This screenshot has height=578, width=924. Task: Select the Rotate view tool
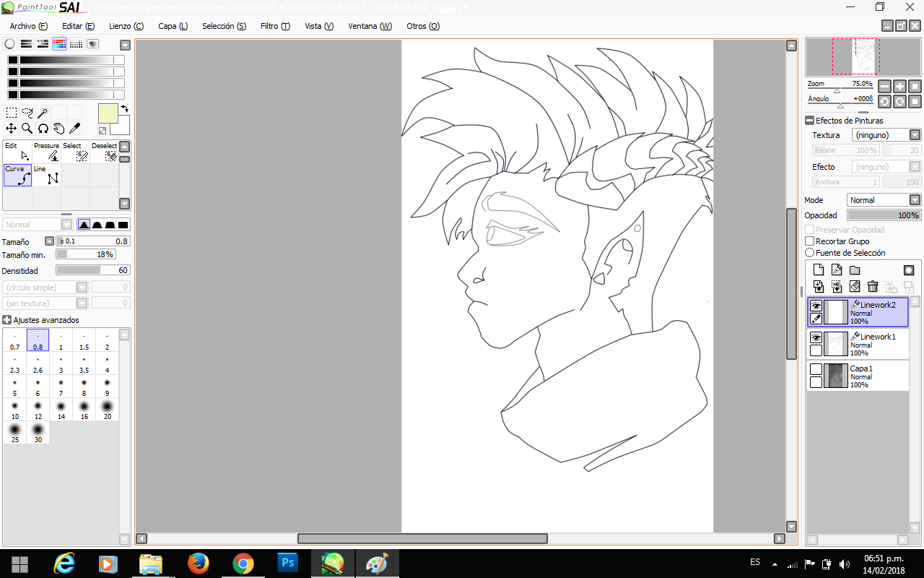tap(43, 129)
